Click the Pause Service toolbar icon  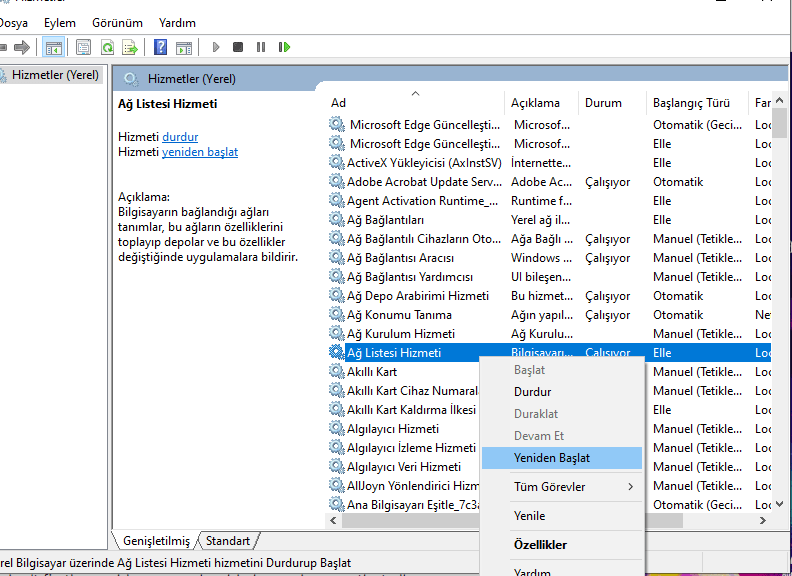pos(261,47)
